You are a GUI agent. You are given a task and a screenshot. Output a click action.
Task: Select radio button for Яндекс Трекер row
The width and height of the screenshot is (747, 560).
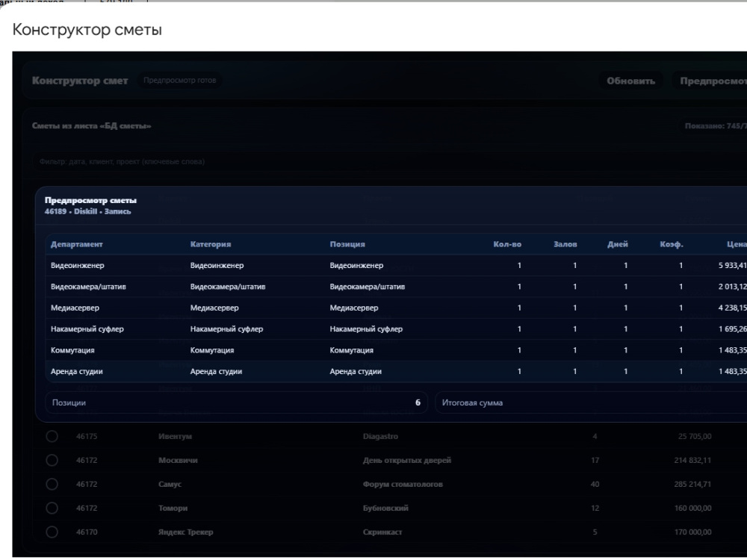52,532
